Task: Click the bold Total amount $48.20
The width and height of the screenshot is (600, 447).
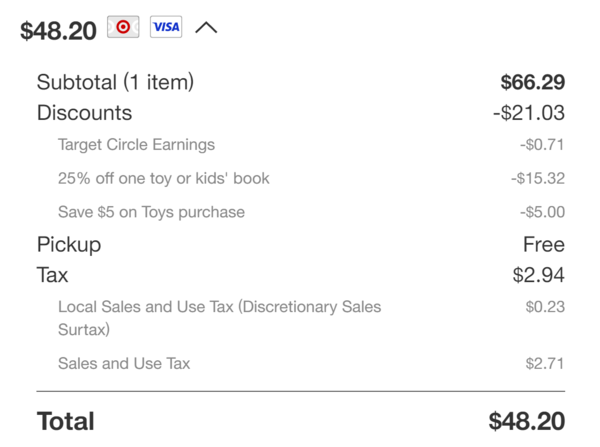Action: pos(527,421)
